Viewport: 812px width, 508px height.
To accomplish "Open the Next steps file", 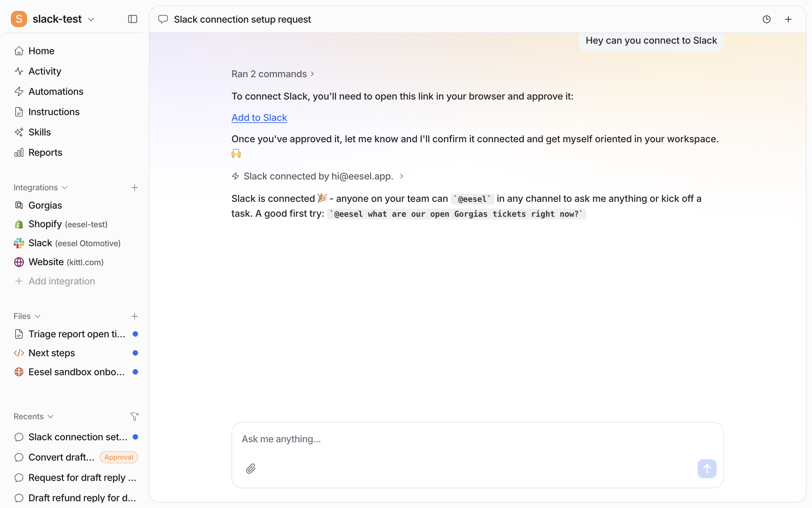I will (74, 353).
